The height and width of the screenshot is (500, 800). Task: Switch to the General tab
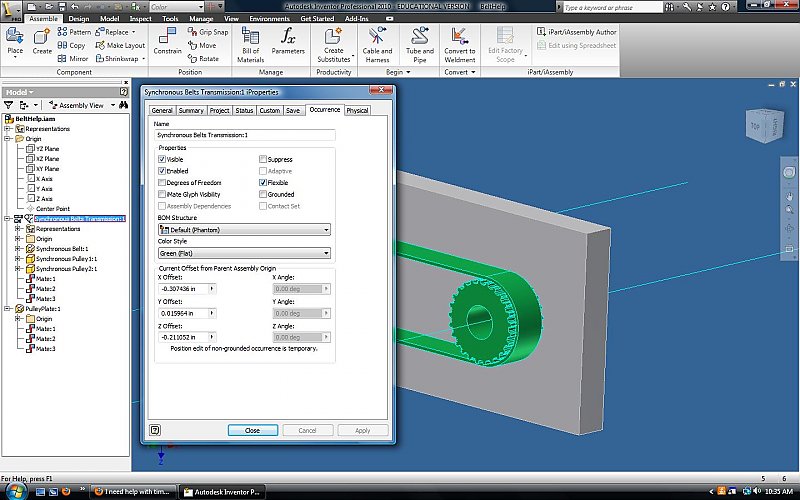[x=162, y=110]
